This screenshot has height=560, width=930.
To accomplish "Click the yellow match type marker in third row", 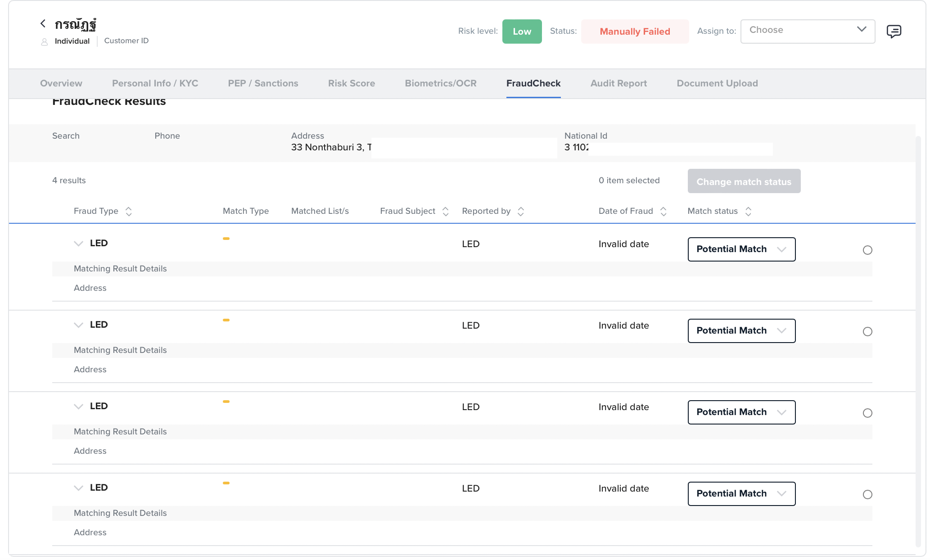I will [226, 402].
